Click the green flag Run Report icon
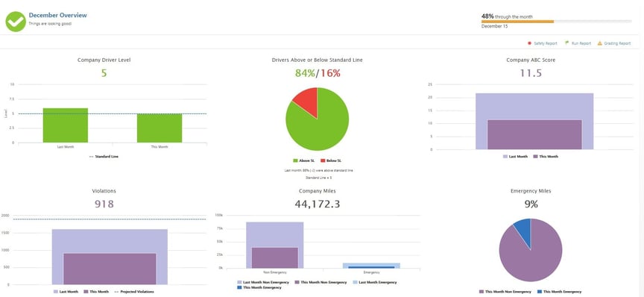 566,43
